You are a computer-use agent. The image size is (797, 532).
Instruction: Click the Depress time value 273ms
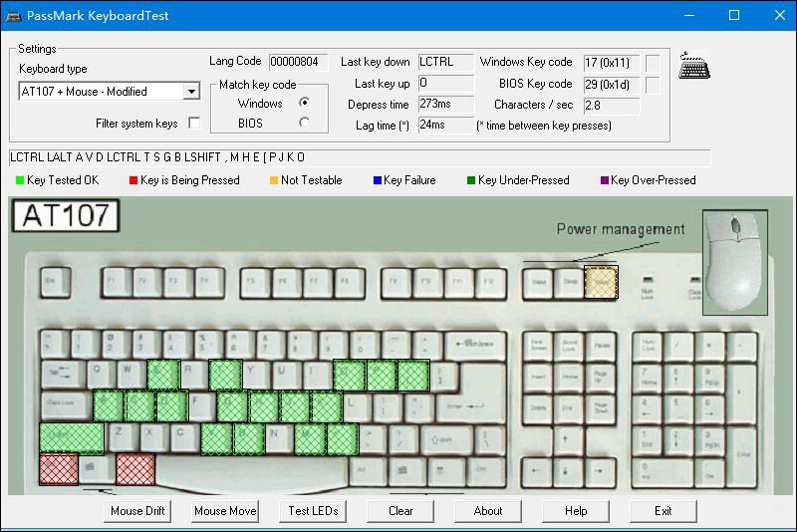[445, 105]
